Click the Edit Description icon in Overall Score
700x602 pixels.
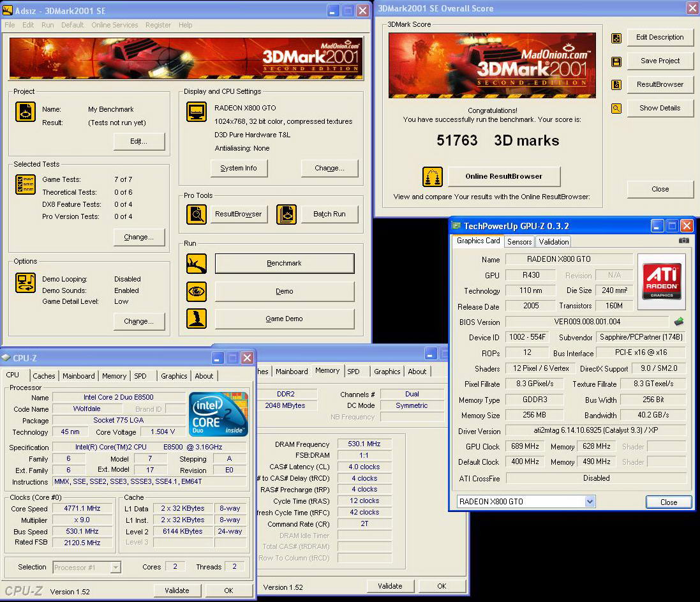coord(616,38)
